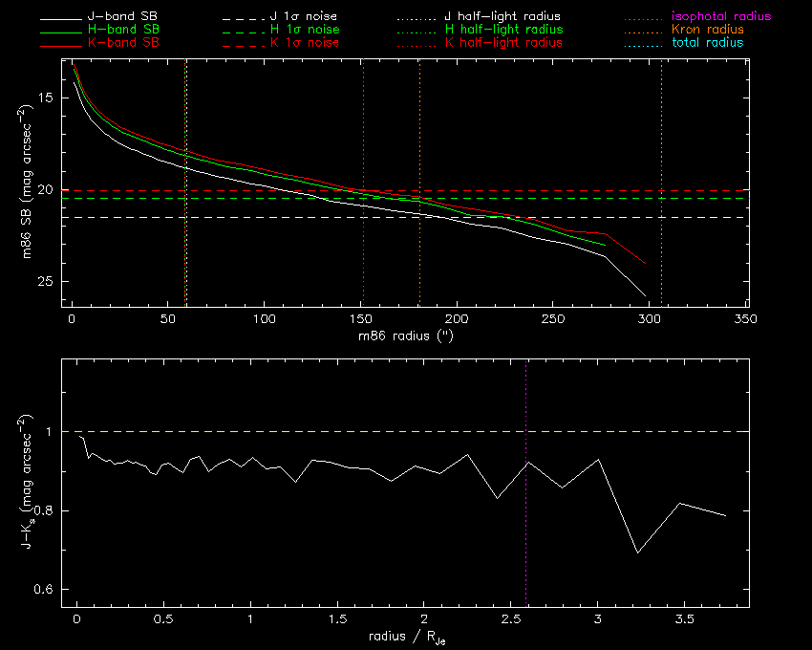Click the H 1σ noise legend entry
The width and height of the screenshot is (812, 650).
(305, 30)
